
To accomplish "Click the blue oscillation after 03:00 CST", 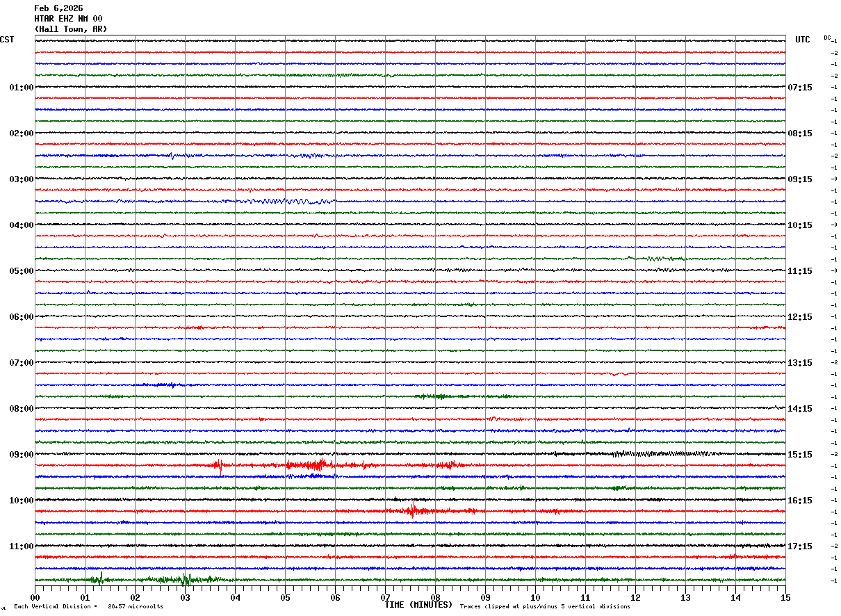I will tap(285, 201).
